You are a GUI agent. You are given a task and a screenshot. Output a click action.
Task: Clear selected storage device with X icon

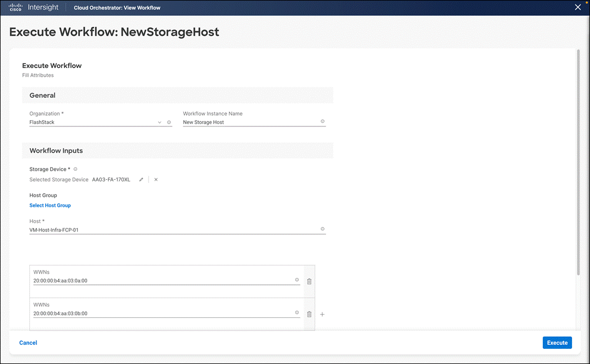tap(155, 179)
